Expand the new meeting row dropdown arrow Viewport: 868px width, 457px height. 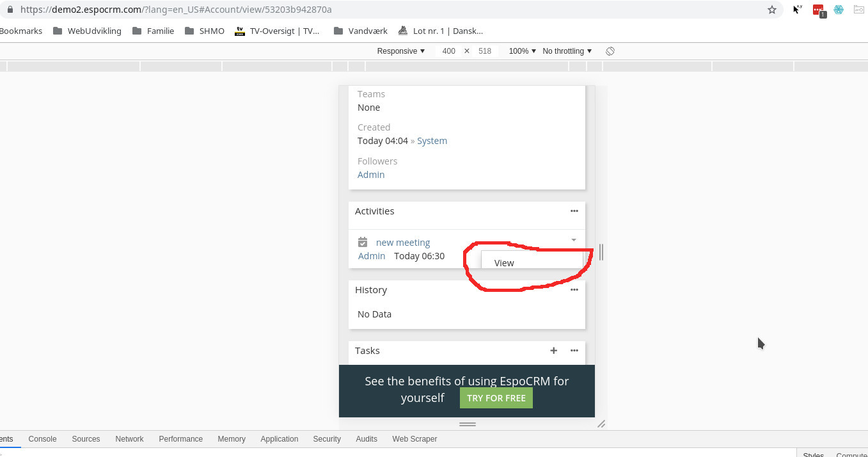point(573,240)
